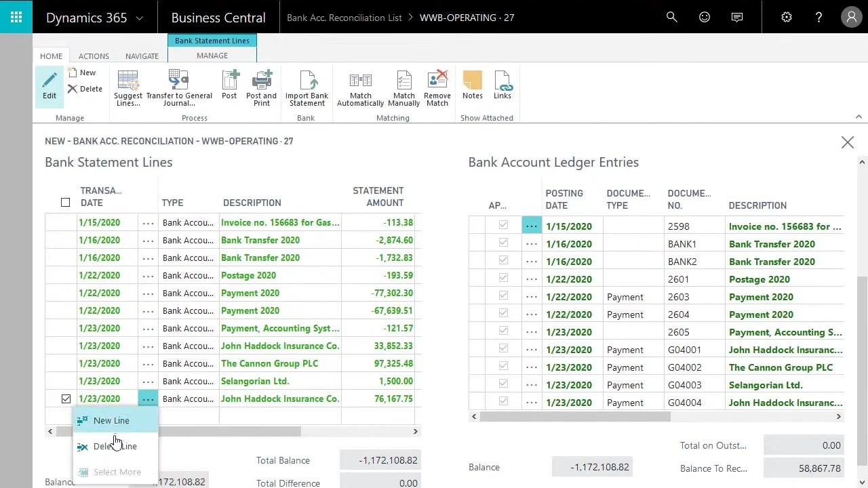Viewport: 868px width, 488px height.
Task: Switch to the ACTIONS ribbon tab
Action: point(94,56)
